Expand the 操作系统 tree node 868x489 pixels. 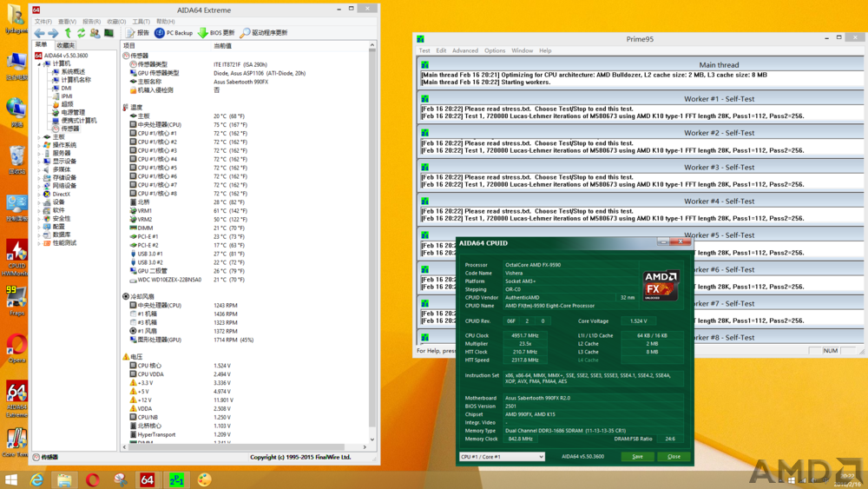coord(39,145)
